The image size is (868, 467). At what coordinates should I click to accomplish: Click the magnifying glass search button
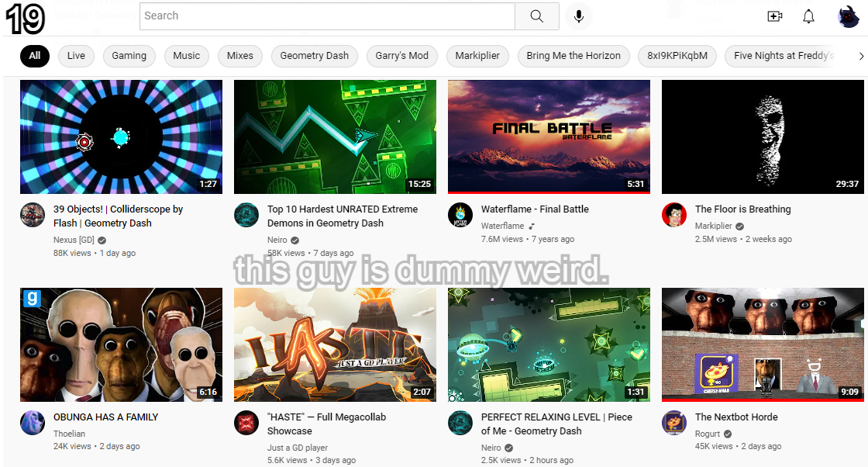point(537,16)
